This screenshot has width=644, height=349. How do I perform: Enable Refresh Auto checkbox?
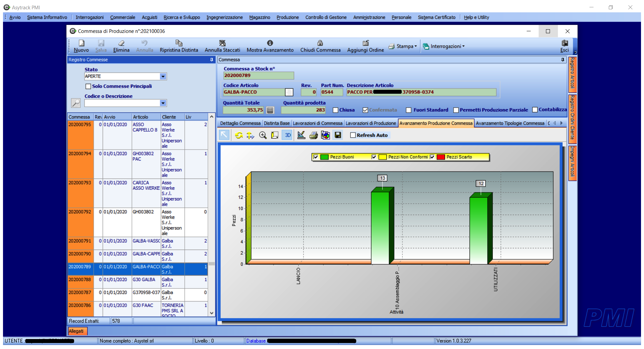click(353, 135)
